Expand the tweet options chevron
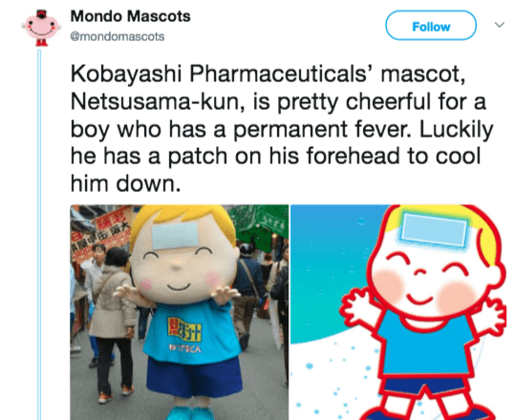The image size is (514, 420). point(499,25)
